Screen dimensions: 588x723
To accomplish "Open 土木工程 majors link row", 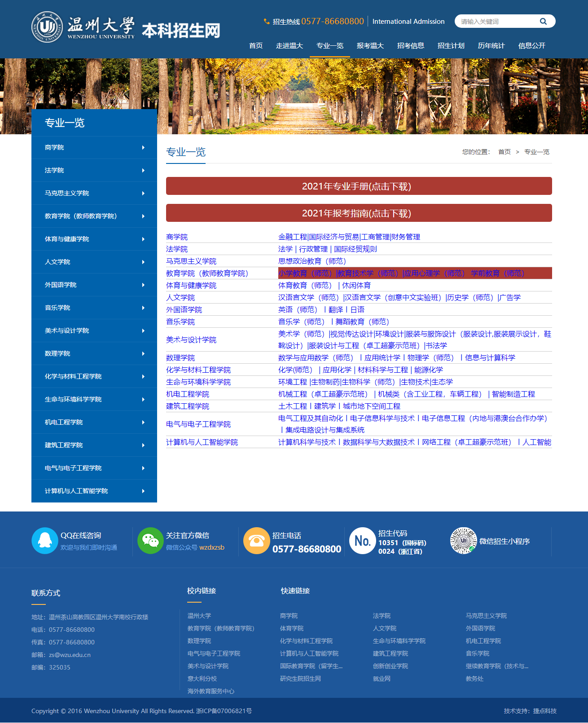I will point(339,406).
